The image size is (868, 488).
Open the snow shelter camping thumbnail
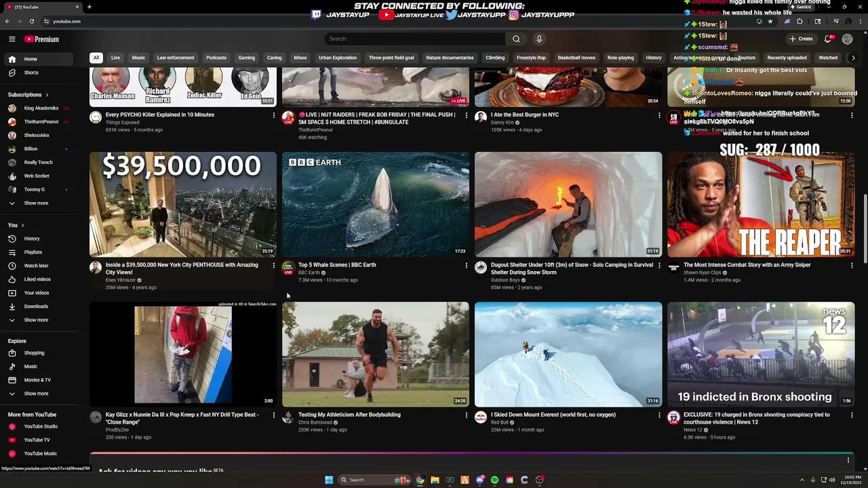click(x=568, y=205)
